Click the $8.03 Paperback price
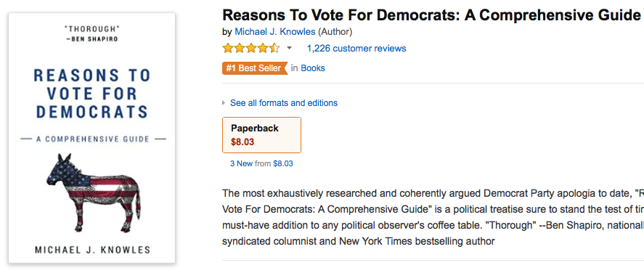Image resolution: width=644 pixels, height=273 pixels. point(242,142)
